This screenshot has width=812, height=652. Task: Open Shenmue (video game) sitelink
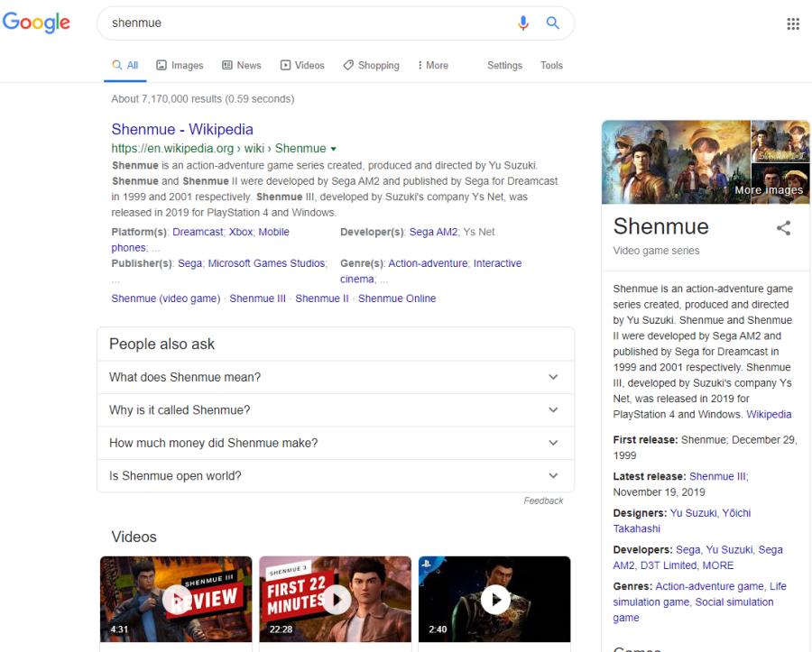point(166,298)
